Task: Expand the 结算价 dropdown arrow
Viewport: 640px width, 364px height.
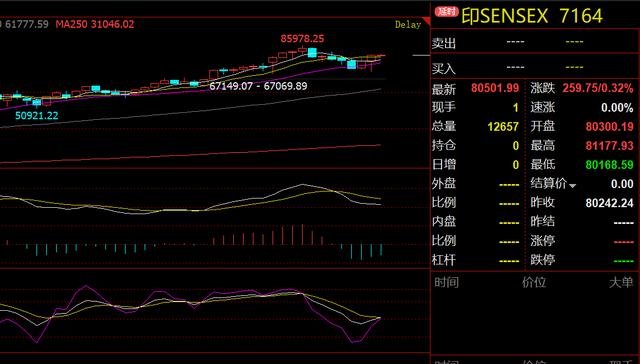Action: (x=572, y=186)
